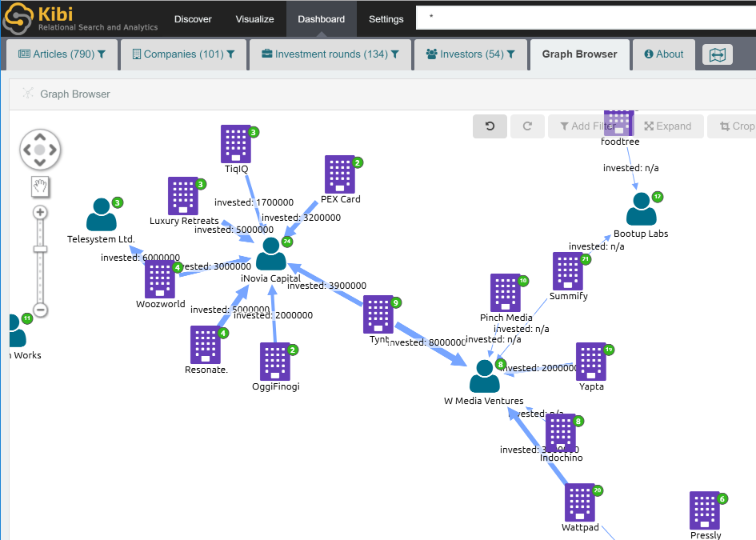The width and height of the screenshot is (756, 540).
Task: Switch to the Dashboard section
Action: 321,19
